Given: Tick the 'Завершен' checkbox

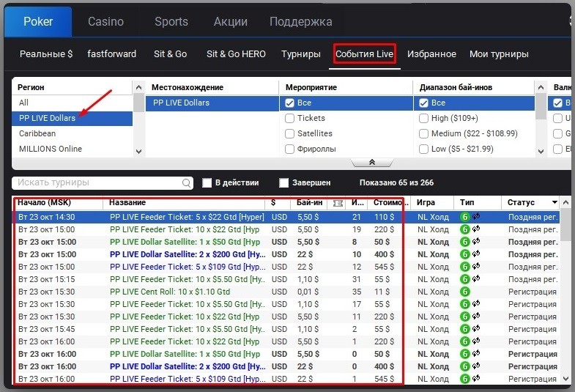Looking at the screenshot, I should [x=284, y=182].
